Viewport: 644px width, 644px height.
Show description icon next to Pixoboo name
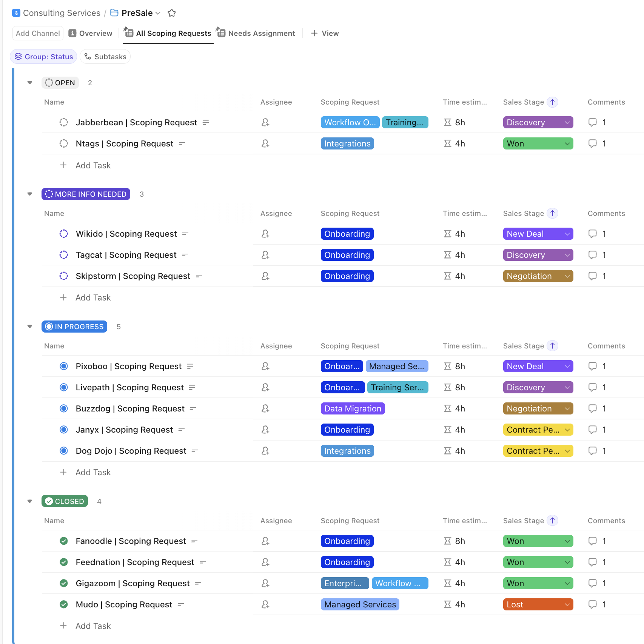click(x=190, y=366)
